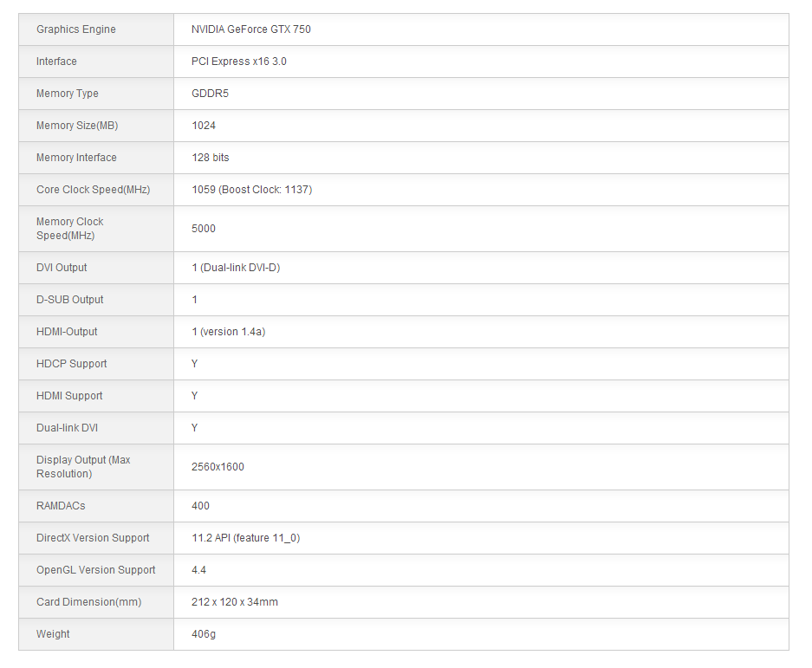
Task: Select the Memory Interface label
Action: click(x=76, y=158)
